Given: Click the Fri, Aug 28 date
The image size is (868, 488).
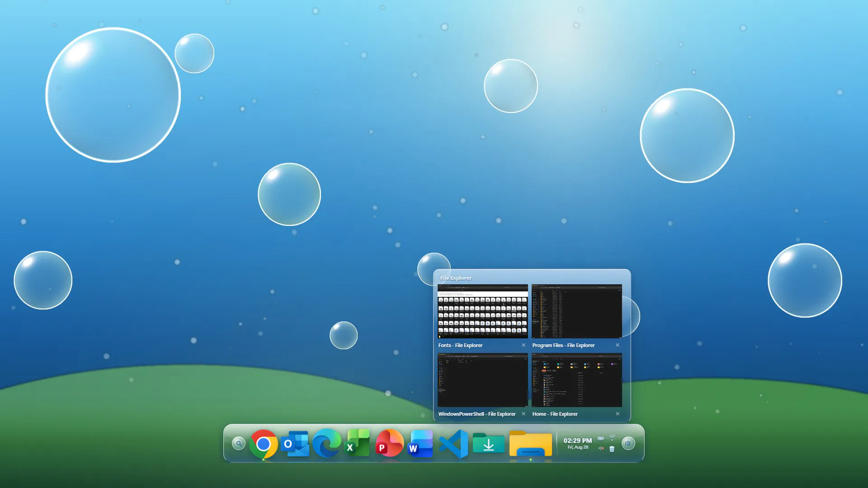Looking at the screenshot, I should (578, 447).
